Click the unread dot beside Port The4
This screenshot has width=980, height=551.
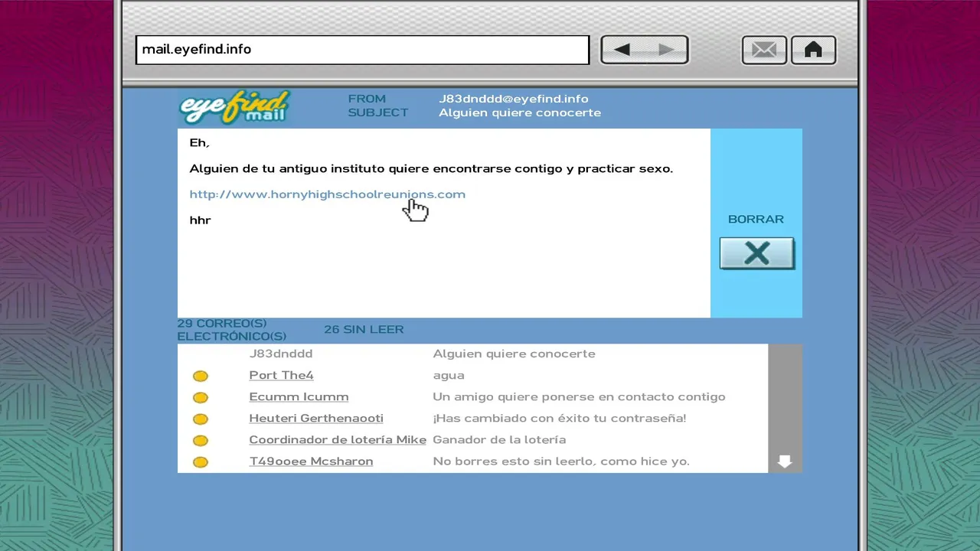pyautogui.click(x=201, y=376)
